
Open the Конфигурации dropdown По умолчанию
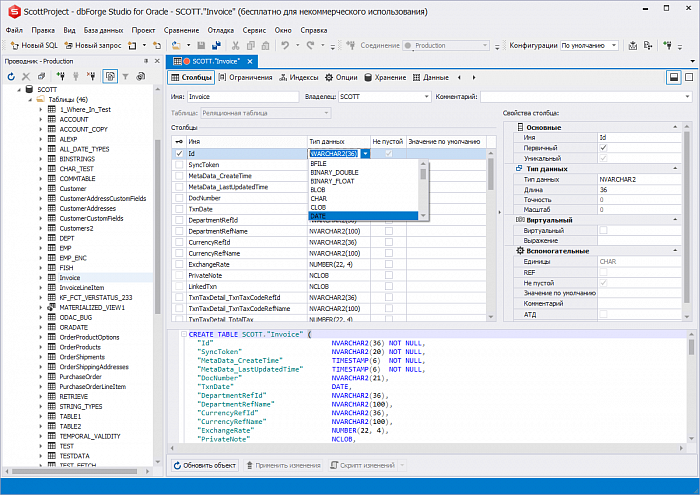pyautogui.click(x=614, y=46)
